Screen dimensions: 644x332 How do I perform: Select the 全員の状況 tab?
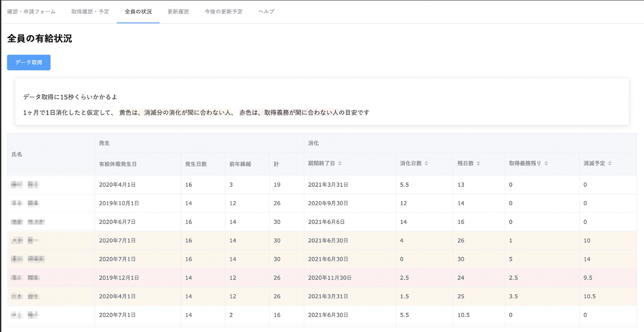[x=138, y=12]
